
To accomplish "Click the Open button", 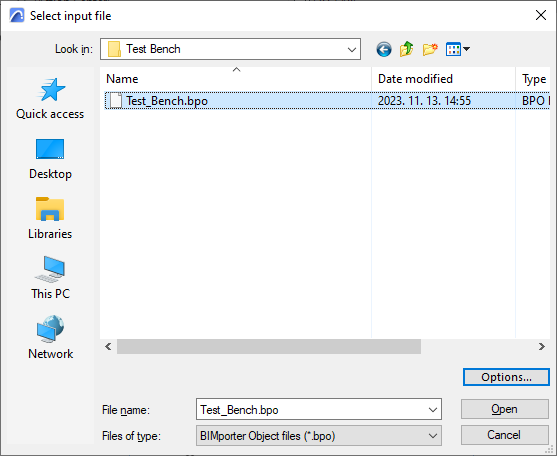I will [x=504, y=409].
